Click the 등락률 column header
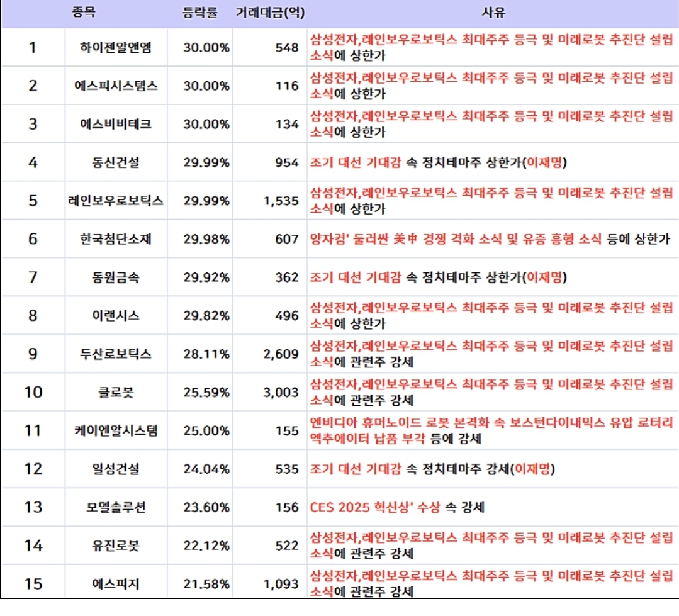This screenshot has width=679, height=616. click(x=199, y=13)
